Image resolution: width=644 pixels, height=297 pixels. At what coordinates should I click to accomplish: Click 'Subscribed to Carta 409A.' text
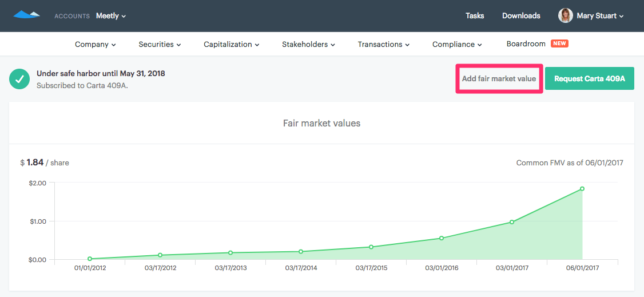coord(82,86)
